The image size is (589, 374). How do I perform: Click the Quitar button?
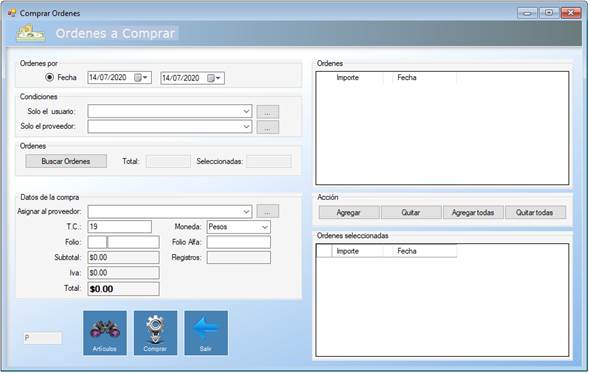click(x=411, y=213)
